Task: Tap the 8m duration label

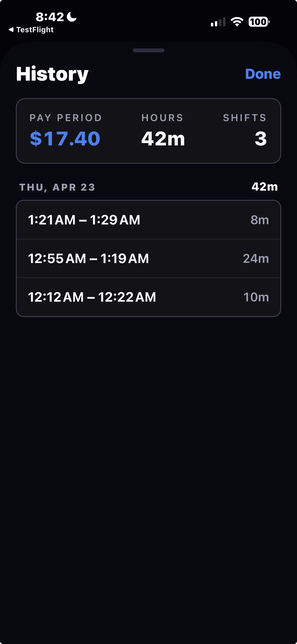Action: coord(260,220)
